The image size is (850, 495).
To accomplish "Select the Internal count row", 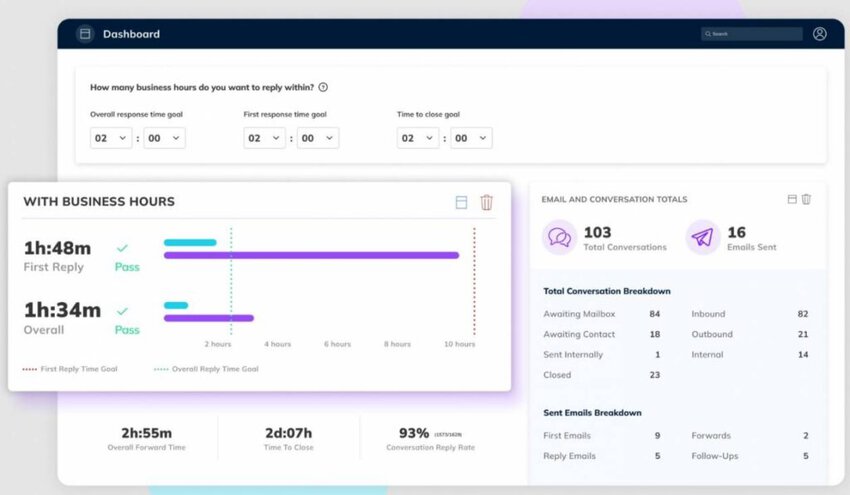I will click(x=750, y=355).
